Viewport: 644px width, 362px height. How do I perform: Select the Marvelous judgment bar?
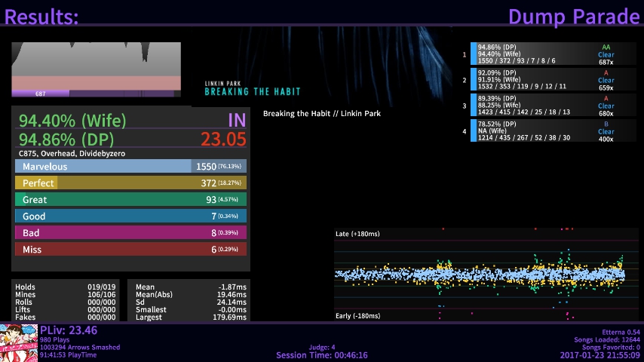click(x=130, y=167)
